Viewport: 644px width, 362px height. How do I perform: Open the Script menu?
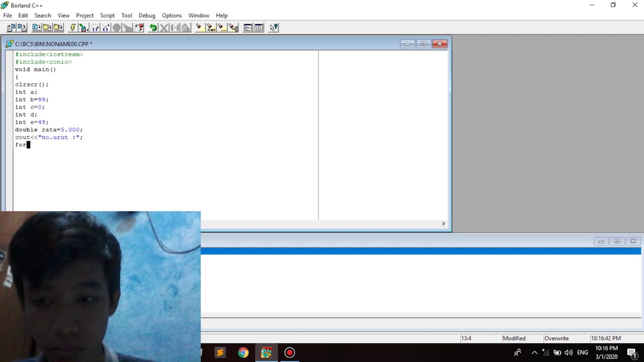click(x=107, y=16)
